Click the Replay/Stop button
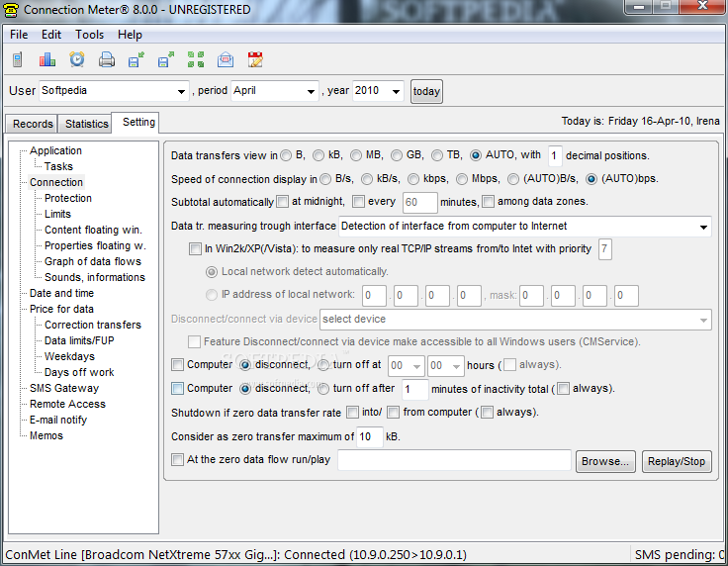Screen dimensions: 728x566 (677, 461)
